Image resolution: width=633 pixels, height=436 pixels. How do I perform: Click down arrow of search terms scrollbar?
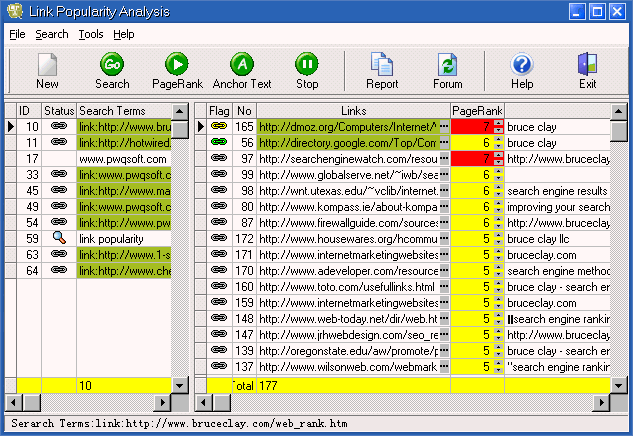pyautogui.click(x=180, y=385)
